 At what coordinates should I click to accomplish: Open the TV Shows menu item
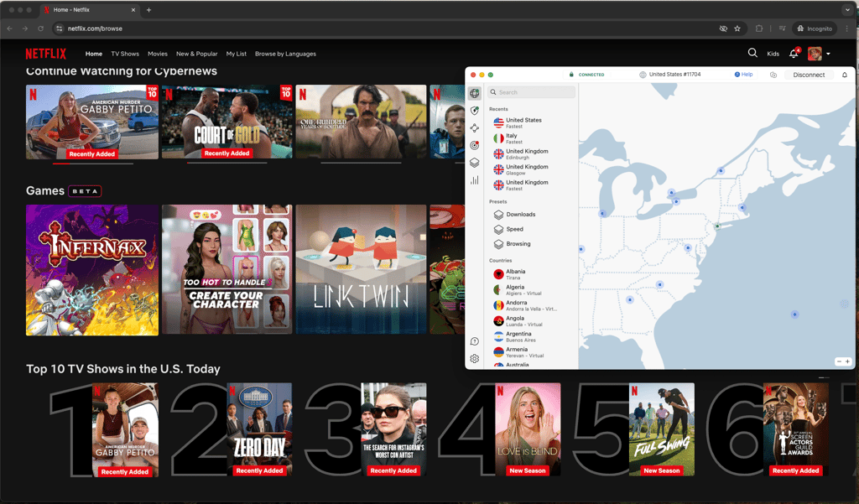pyautogui.click(x=125, y=54)
